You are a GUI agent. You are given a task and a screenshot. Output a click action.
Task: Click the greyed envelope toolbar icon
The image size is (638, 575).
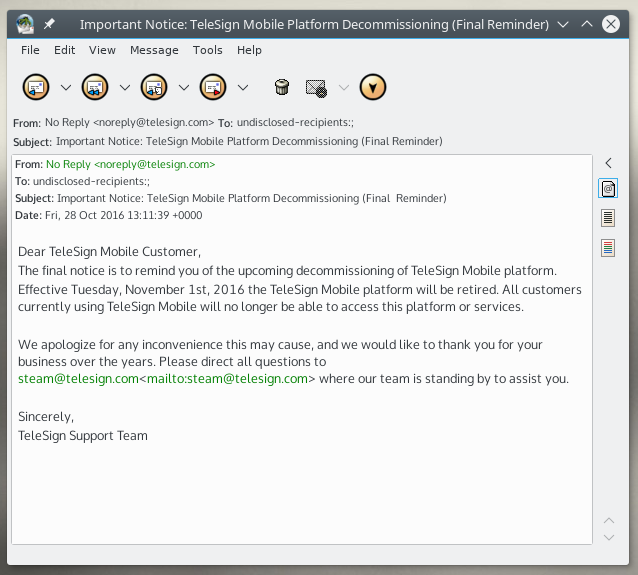(x=316, y=88)
